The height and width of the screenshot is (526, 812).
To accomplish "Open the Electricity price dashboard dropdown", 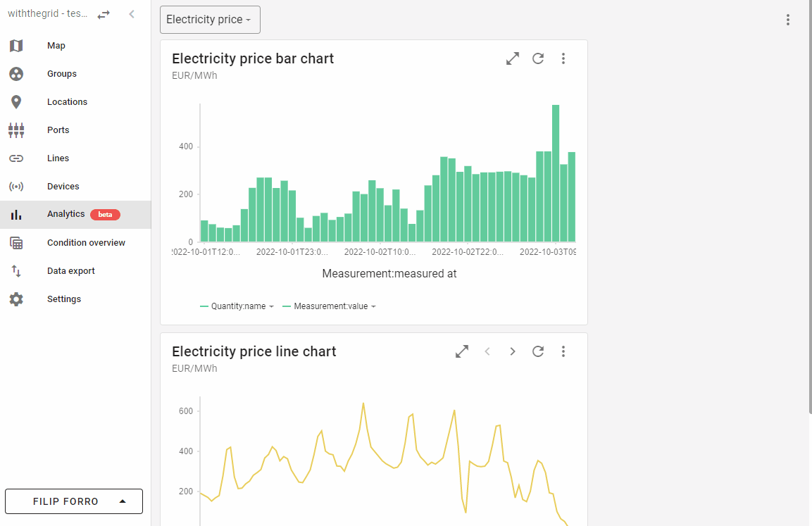I will pyautogui.click(x=210, y=20).
